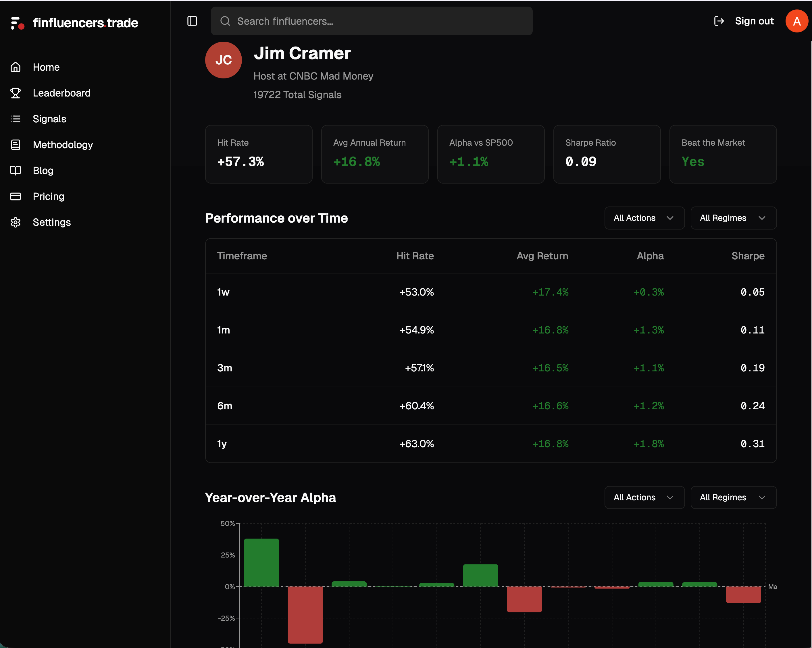The height and width of the screenshot is (648, 812).
Task: Click the Sign out button
Action: click(754, 21)
